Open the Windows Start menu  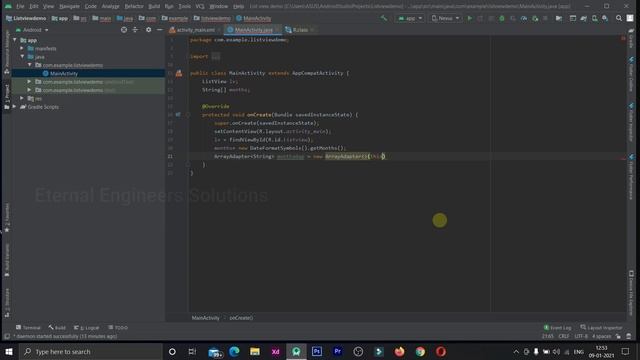tap(9, 351)
